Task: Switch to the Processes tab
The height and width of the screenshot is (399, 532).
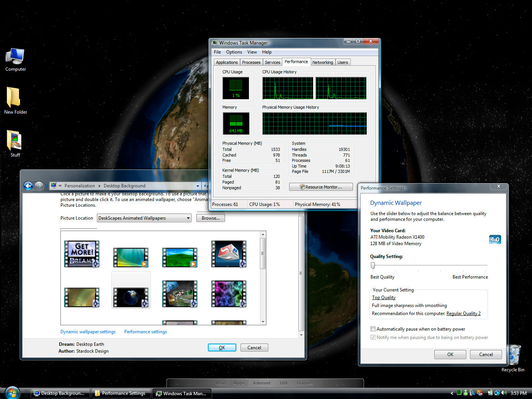Action: pos(251,62)
